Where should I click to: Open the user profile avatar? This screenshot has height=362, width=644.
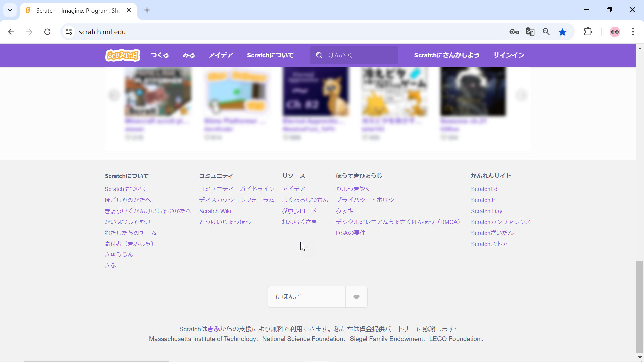tap(615, 32)
